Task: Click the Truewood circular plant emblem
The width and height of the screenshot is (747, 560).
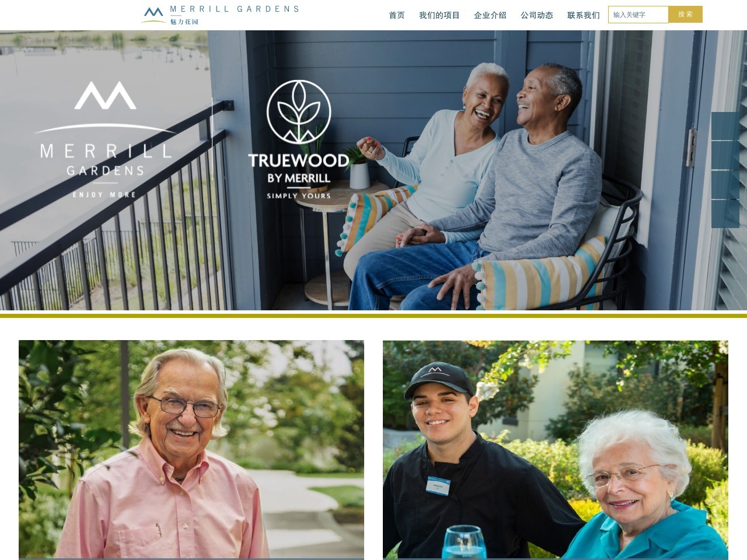Action: tap(299, 112)
